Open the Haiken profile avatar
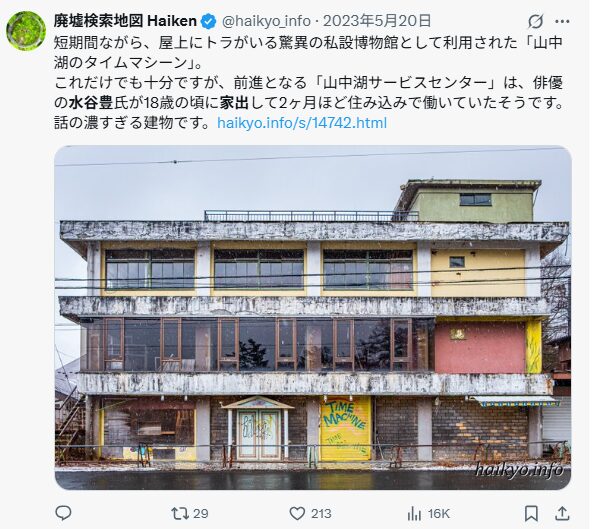 click(x=26, y=31)
